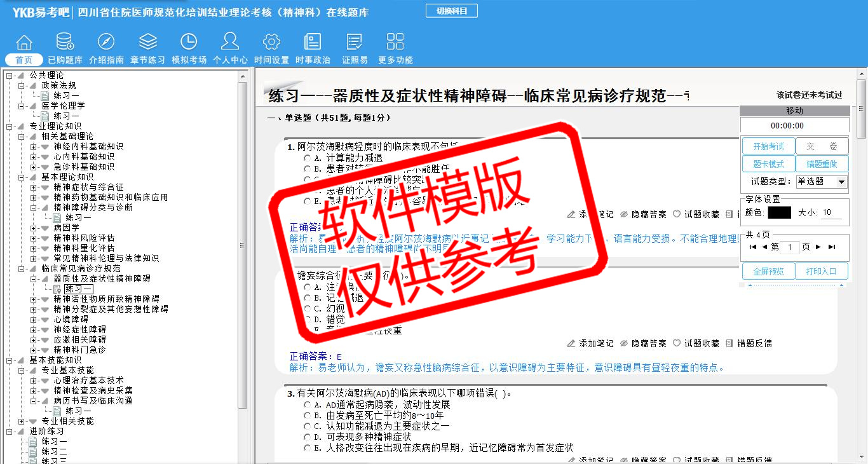The width and height of the screenshot is (868, 464).
Task: Open 时间设置 gear icon
Action: pyautogui.click(x=271, y=42)
